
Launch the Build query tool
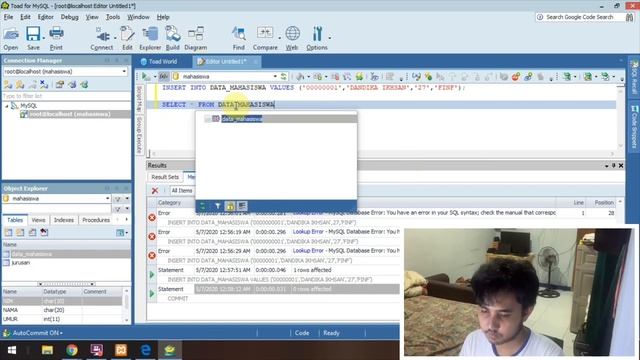tap(172, 38)
